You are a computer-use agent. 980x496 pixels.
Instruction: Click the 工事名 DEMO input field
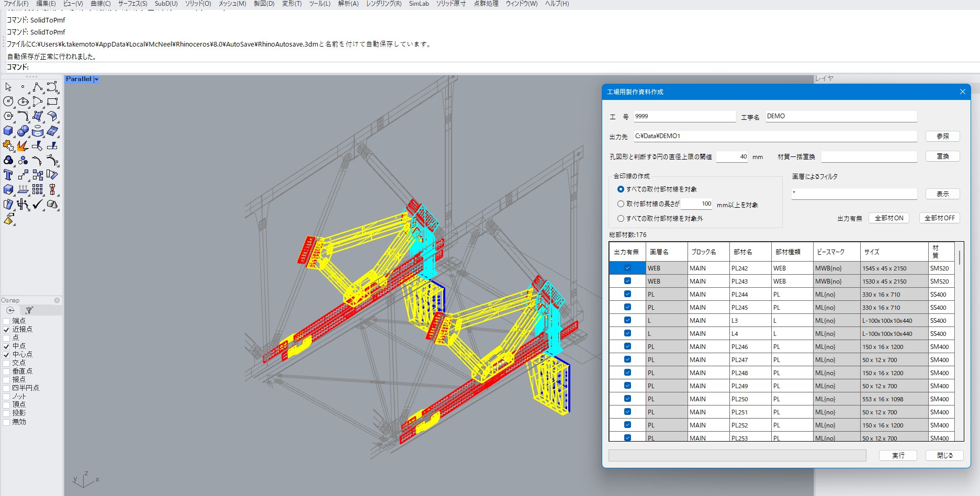pyautogui.click(x=841, y=116)
